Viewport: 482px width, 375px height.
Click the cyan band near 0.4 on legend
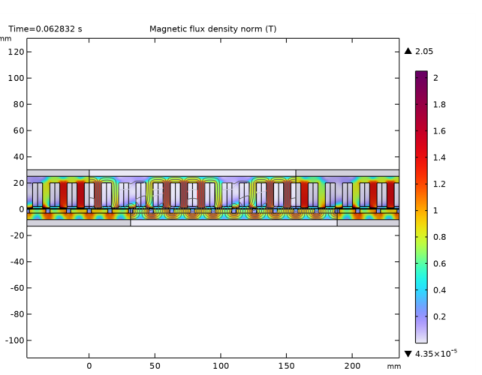click(x=421, y=290)
